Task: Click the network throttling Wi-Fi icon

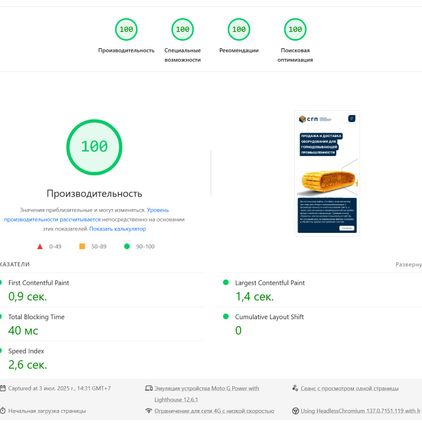Action: 149,411
